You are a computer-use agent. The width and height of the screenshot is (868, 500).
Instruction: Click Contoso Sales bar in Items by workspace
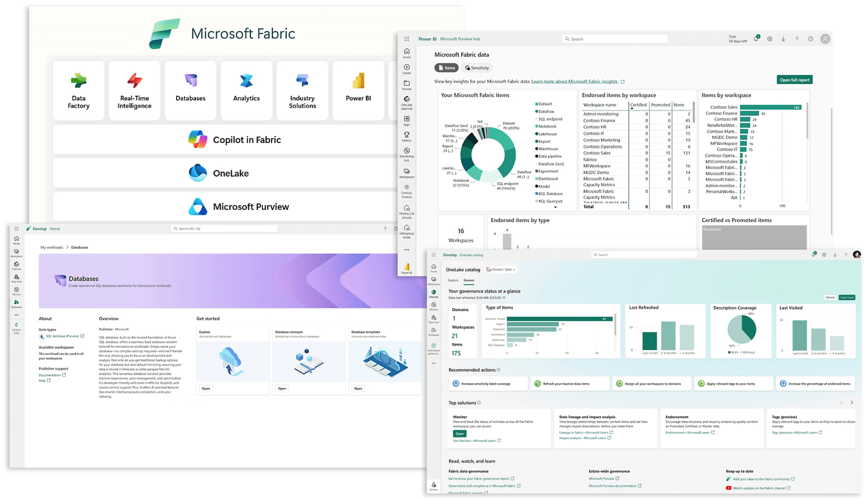coord(771,107)
